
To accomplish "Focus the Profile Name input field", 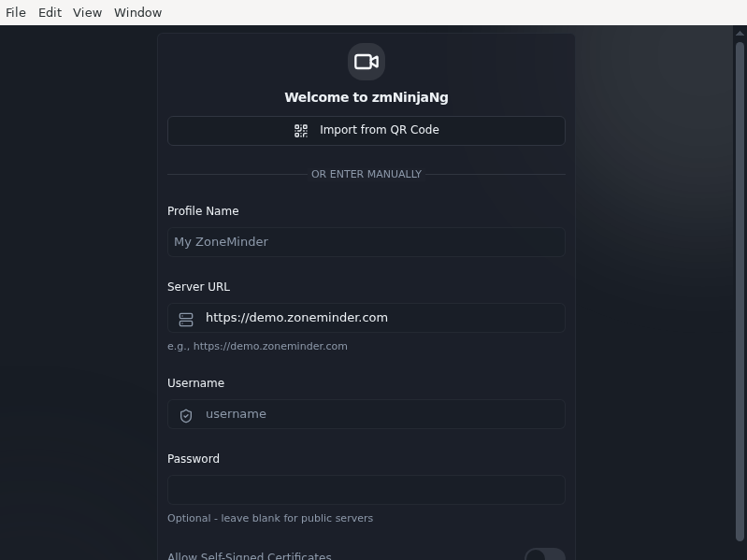I will click(366, 242).
